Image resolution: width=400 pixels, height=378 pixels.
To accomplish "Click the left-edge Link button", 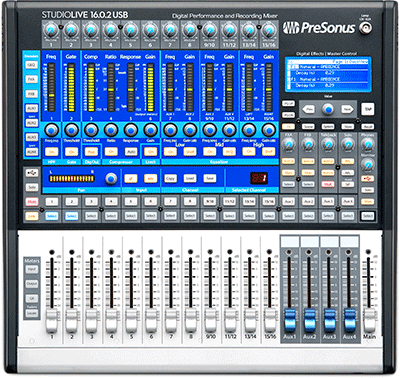I will pos(32,216).
